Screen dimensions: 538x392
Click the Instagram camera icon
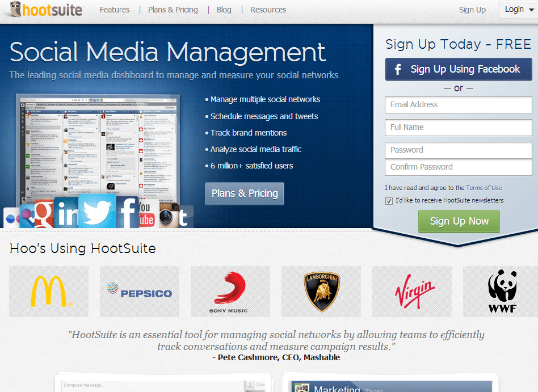point(169,215)
